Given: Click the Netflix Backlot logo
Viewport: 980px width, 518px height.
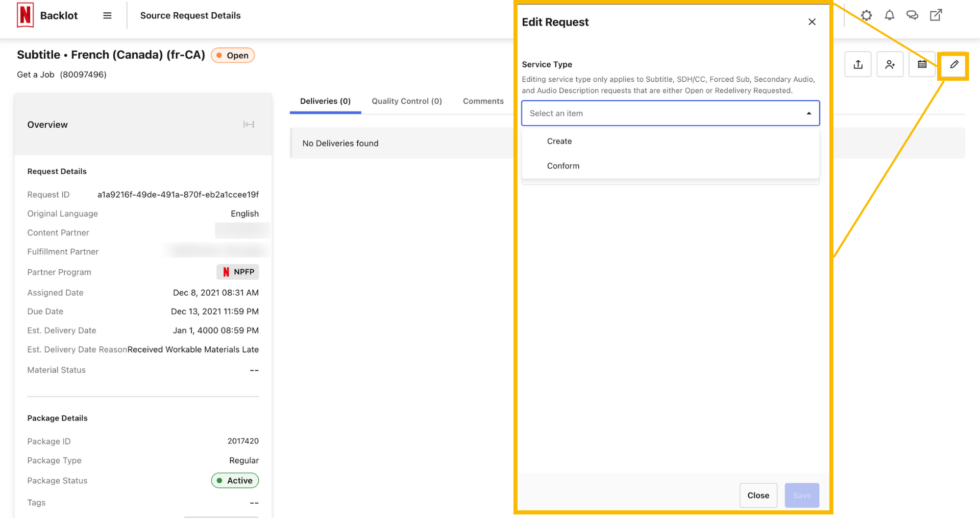Looking at the screenshot, I should click(x=26, y=15).
